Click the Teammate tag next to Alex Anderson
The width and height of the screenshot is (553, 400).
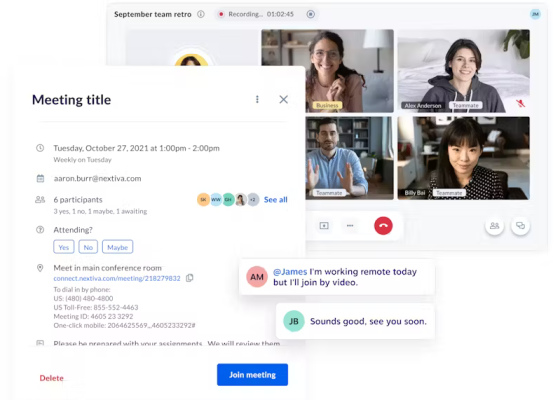coord(466,105)
